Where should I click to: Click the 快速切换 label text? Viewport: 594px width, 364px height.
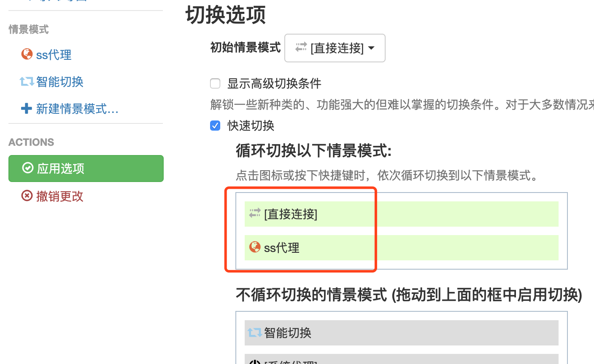(x=251, y=126)
